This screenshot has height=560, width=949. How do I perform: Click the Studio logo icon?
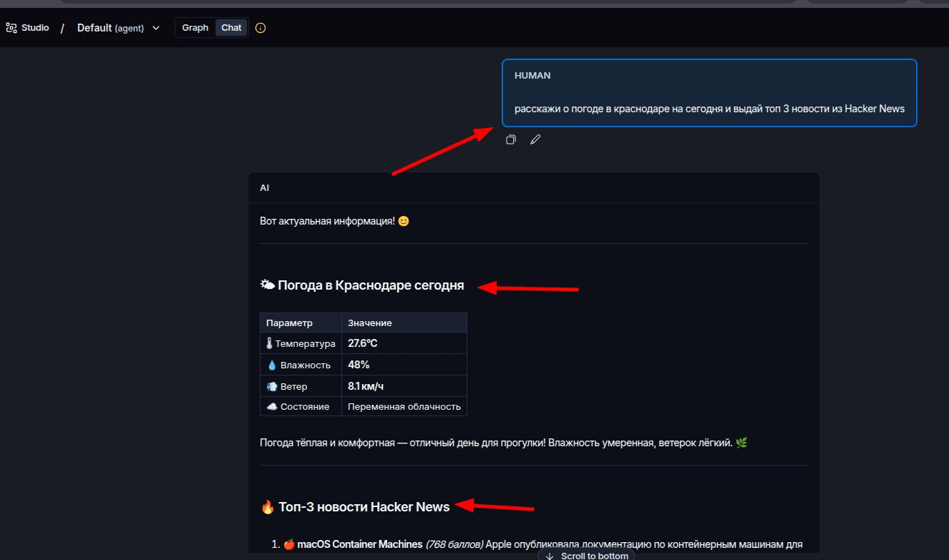[x=11, y=28]
